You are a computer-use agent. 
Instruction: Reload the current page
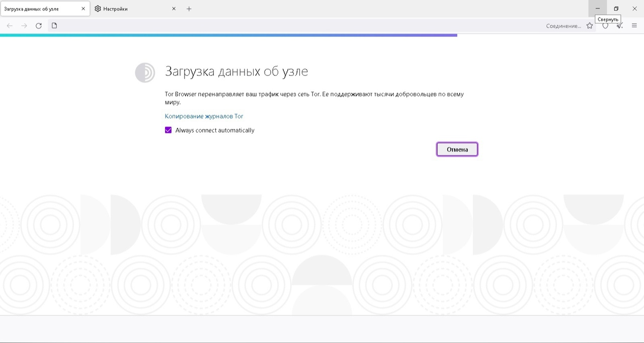click(x=39, y=26)
